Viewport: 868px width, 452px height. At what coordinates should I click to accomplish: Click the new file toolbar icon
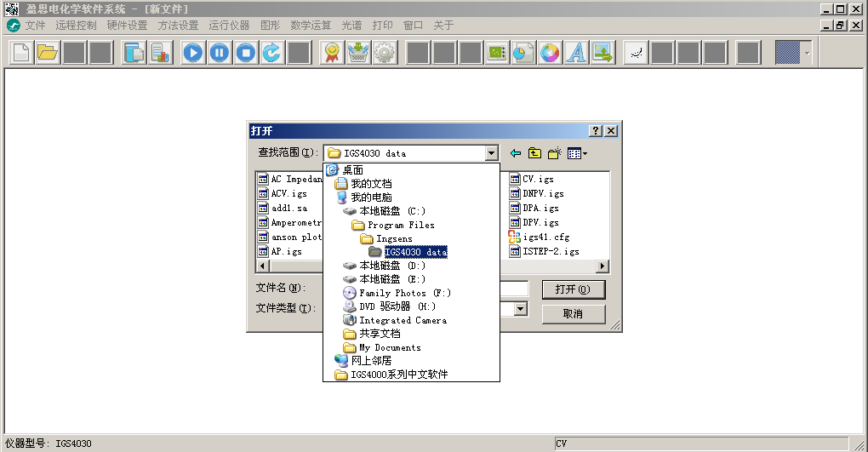pyautogui.click(x=21, y=53)
